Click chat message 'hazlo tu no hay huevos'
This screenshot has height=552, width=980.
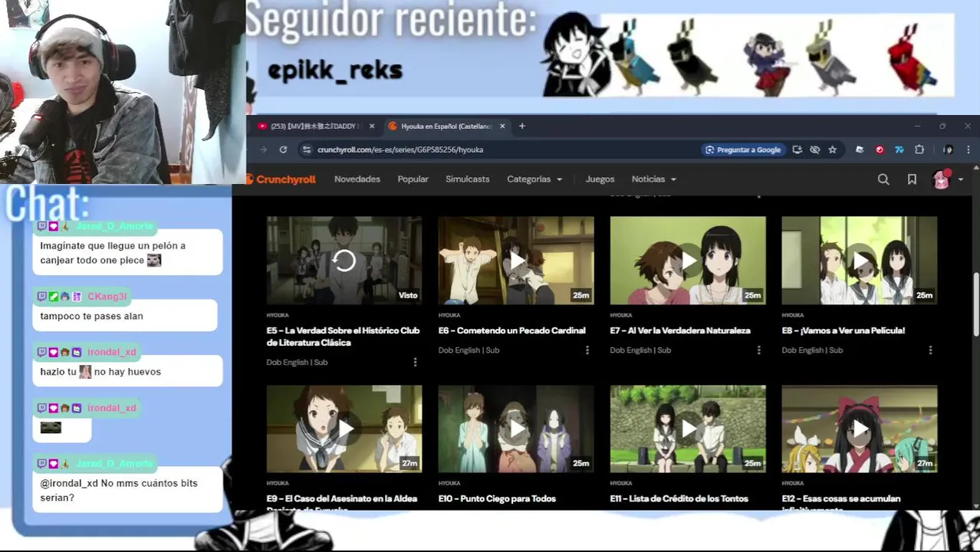(x=100, y=372)
